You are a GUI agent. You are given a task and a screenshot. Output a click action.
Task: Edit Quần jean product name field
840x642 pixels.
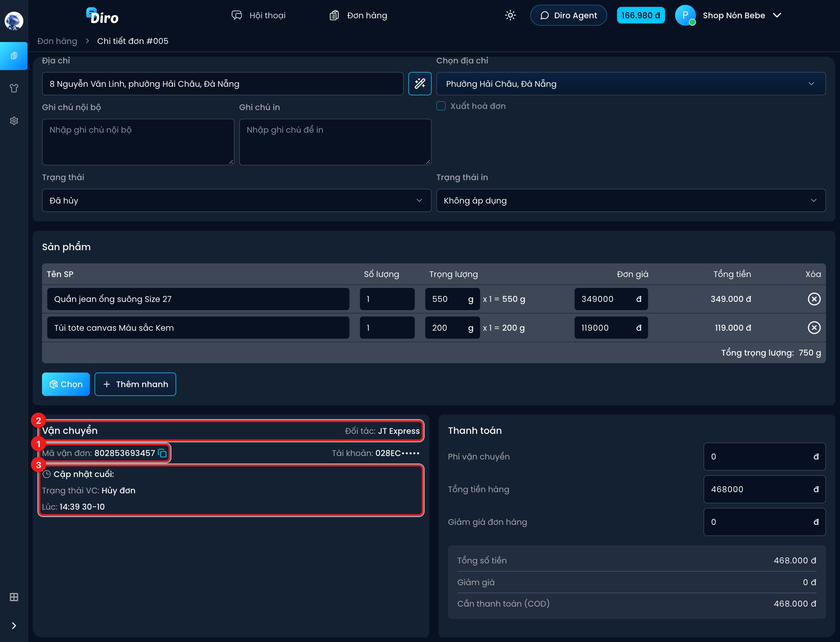click(x=198, y=299)
